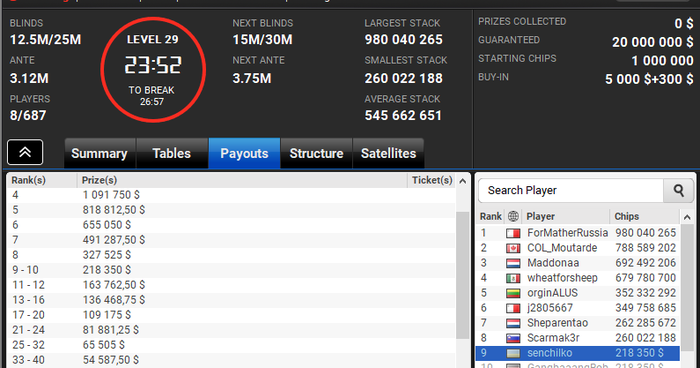700x368 pixels.
Task: Collapse the tournament info panel with the double chevron
Action: pos(25,152)
